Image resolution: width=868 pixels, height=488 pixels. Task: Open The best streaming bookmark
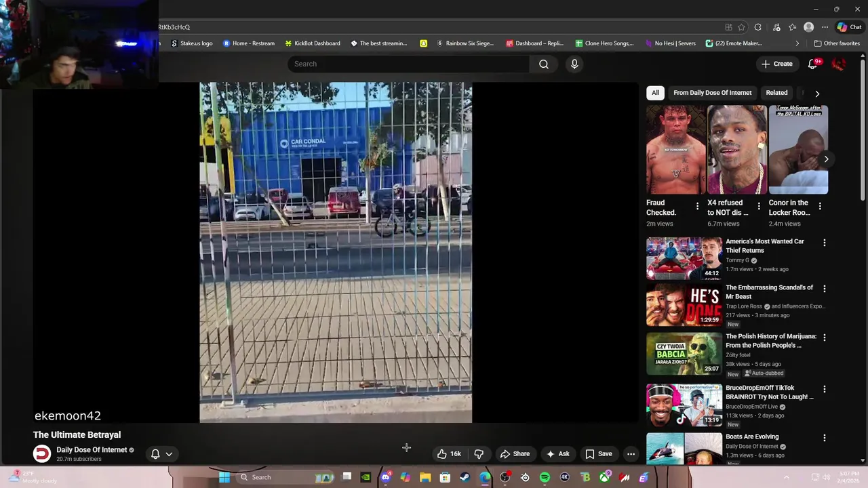tap(378, 43)
